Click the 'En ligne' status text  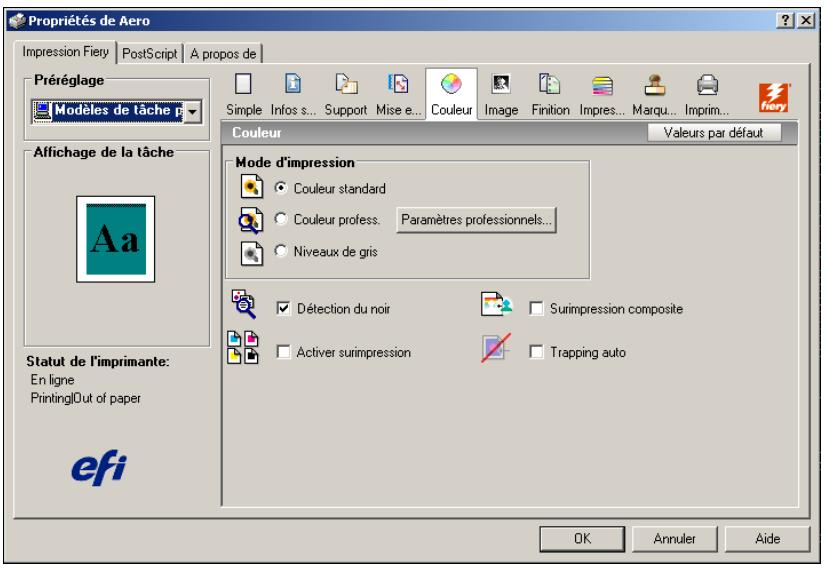[52, 380]
